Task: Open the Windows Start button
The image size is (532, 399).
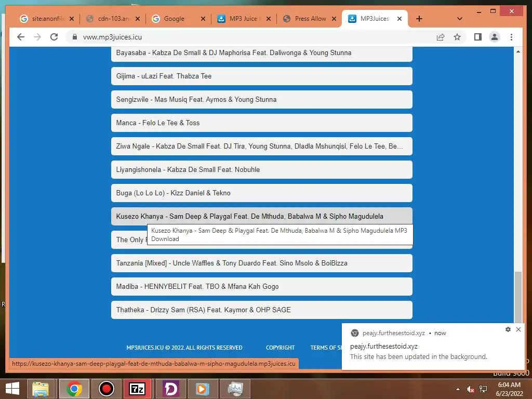Action: click(x=12, y=389)
